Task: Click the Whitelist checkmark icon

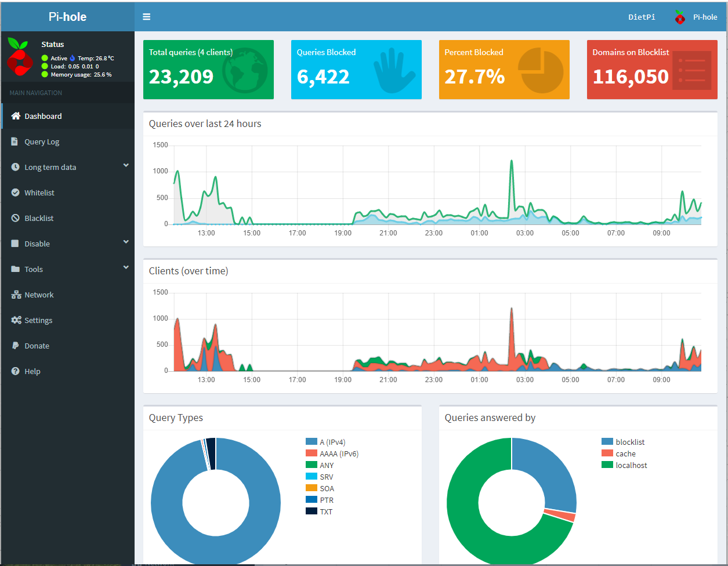Action: [15, 193]
